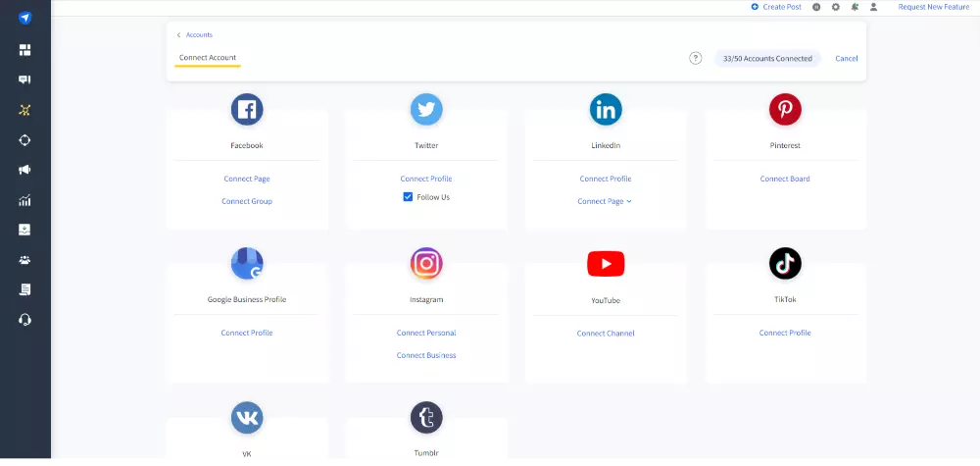Click the LinkedIn card title text
Image resolution: width=980 pixels, height=466 pixels.
[606, 146]
